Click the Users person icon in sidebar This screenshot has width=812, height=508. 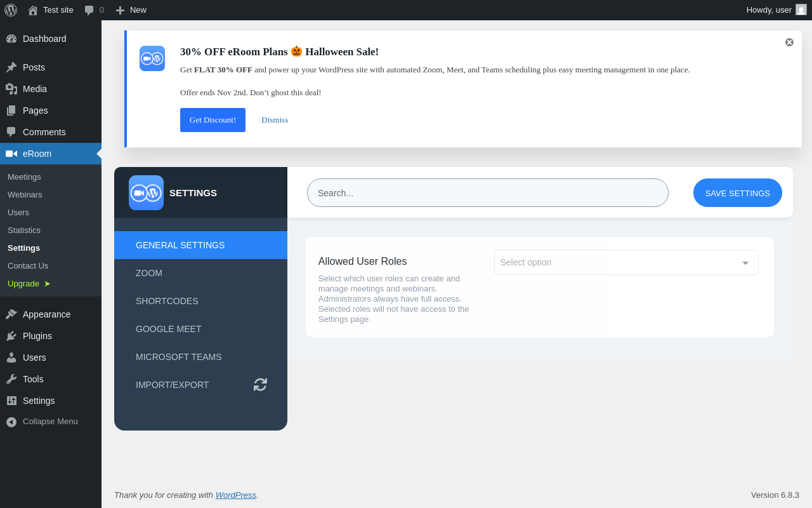point(11,358)
